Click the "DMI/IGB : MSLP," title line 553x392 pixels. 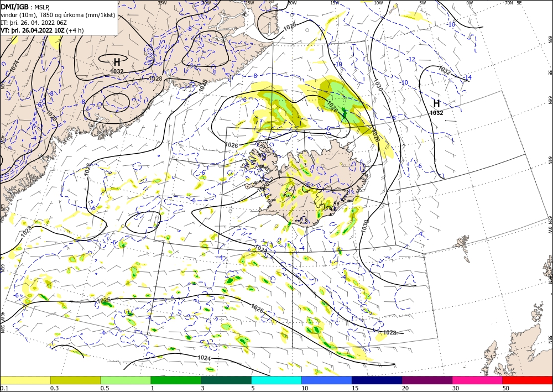coord(25,6)
